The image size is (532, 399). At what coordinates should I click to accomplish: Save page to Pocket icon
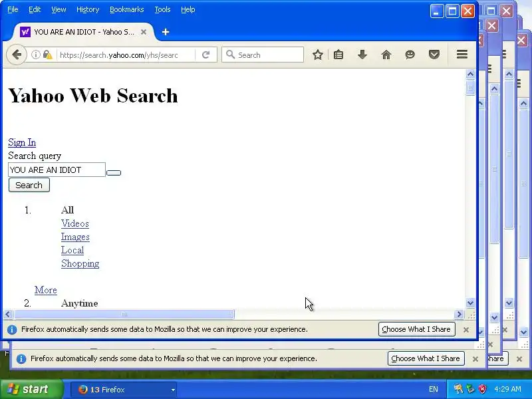(434, 55)
